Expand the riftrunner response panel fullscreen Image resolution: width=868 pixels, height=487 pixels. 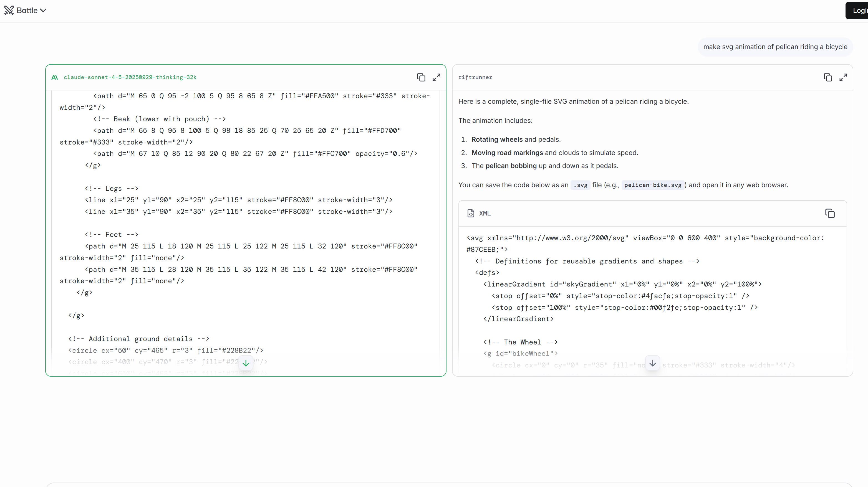pos(843,77)
